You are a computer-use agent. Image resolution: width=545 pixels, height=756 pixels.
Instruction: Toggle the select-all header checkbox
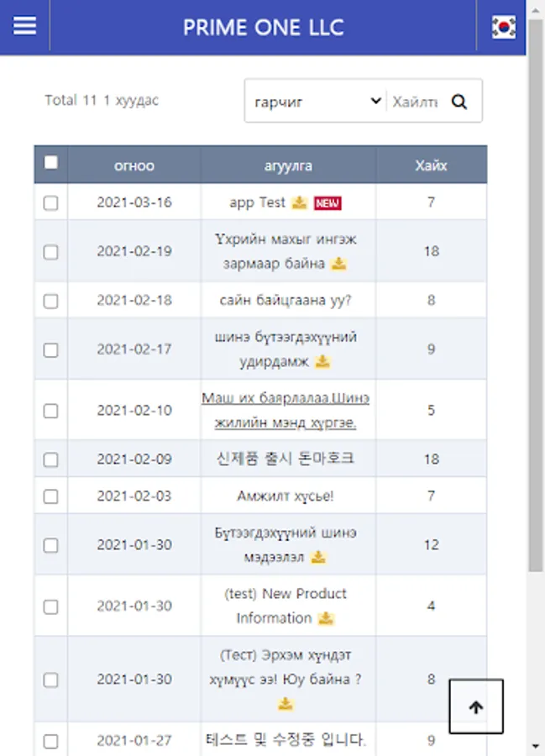point(51,162)
